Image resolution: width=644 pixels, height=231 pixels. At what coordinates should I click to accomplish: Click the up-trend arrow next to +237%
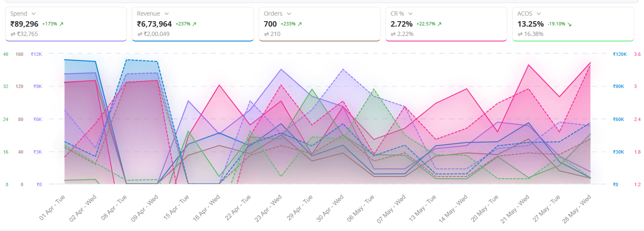(194, 25)
